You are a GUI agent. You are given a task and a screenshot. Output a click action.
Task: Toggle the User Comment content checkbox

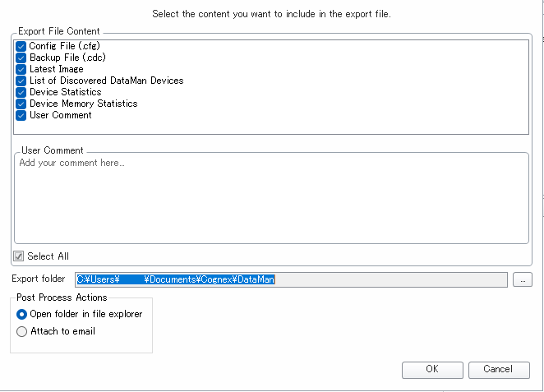21,116
